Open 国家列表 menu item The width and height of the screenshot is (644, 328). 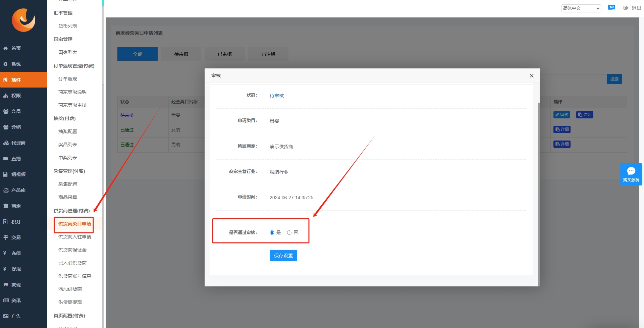tap(68, 52)
